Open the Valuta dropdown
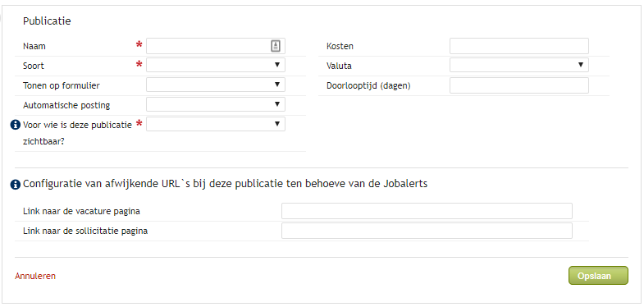The image size is (644, 307). click(519, 65)
